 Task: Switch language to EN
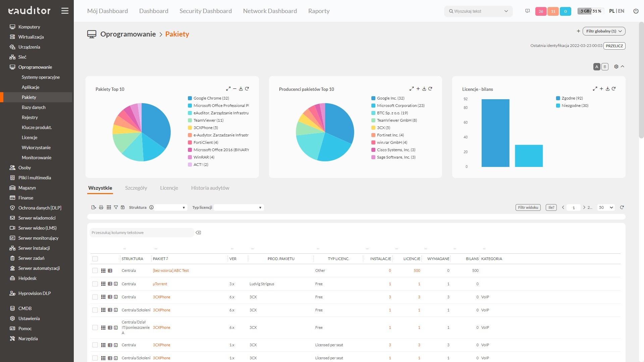click(x=621, y=11)
